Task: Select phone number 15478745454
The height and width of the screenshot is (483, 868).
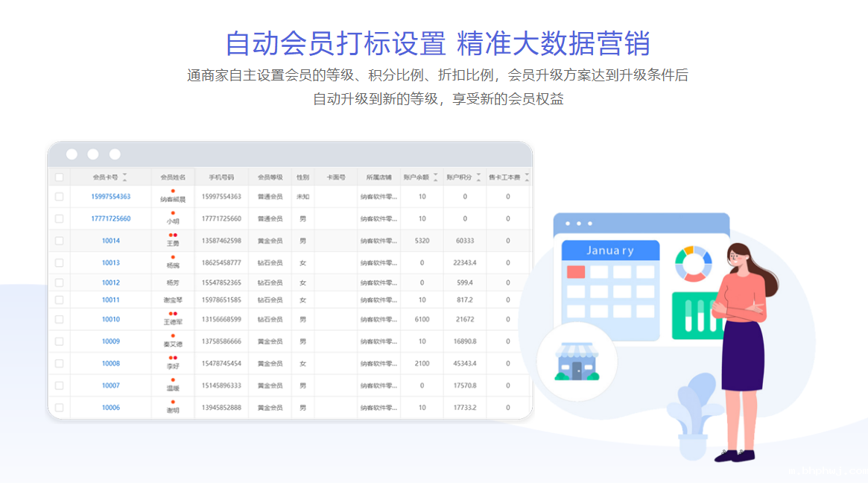Action: pos(221,364)
